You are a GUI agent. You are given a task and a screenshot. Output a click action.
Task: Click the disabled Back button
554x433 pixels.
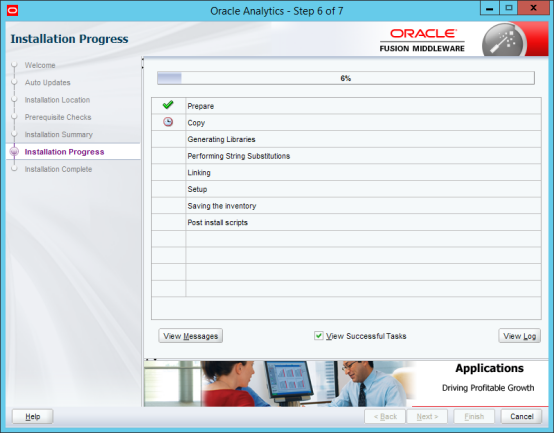point(385,416)
